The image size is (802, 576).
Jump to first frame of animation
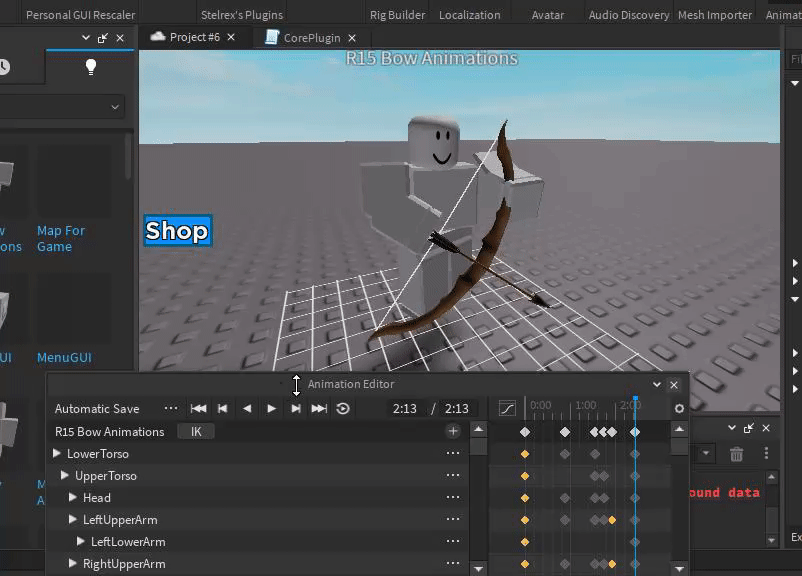pos(198,408)
